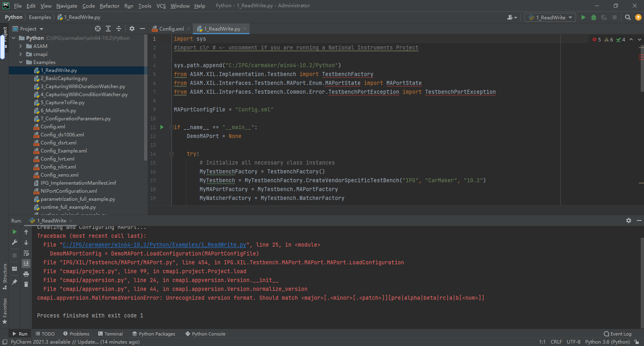Hide the Project tool window
The width and height of the screenshot is (644, 346).
tap(142, 29)
